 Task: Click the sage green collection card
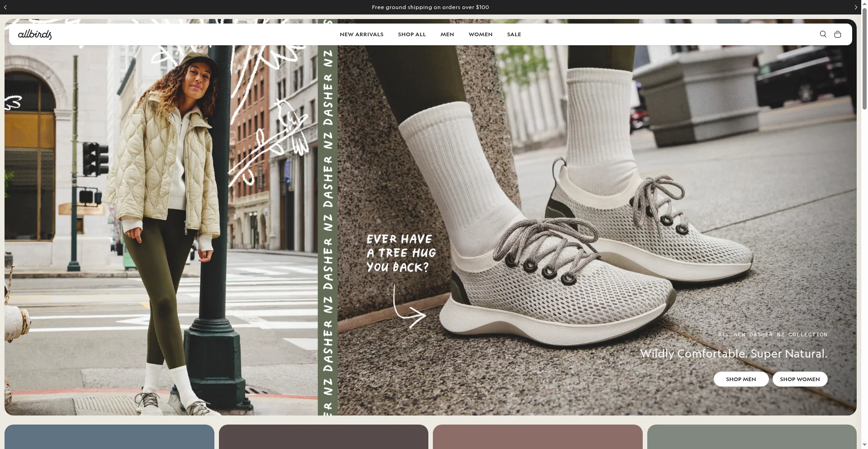pos(752,437)
